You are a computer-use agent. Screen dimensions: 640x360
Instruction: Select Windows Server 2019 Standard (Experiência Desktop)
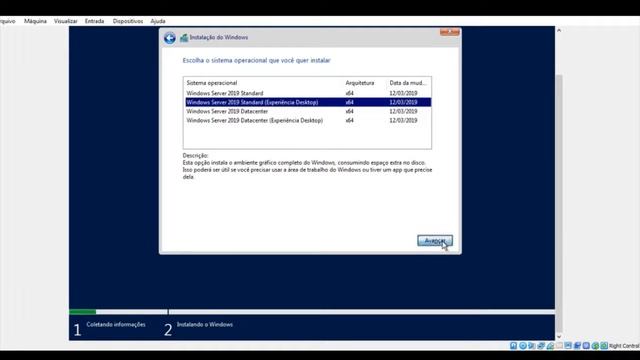308,102
